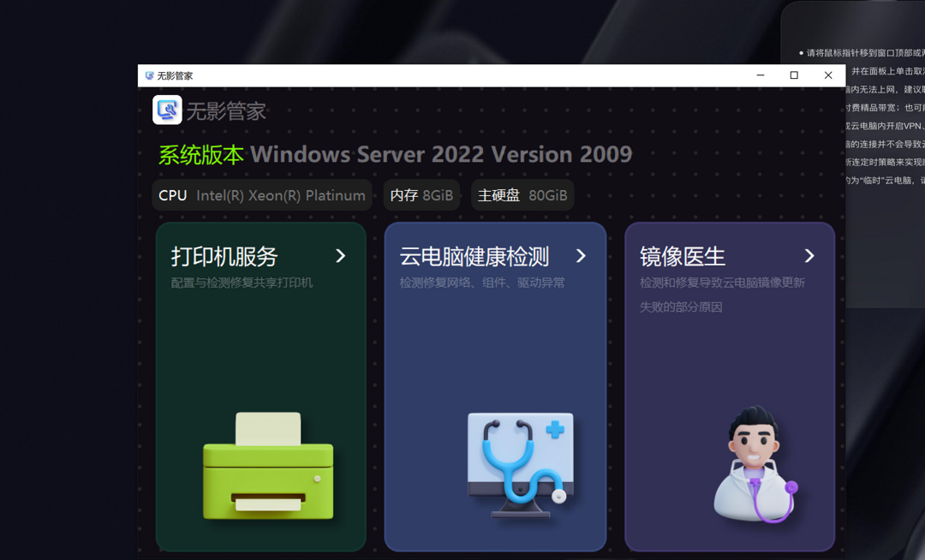The height and width of the screenshot is (560, 925).
Task: Click the 主硬盘 80GiB info chip
Action: point(522,195)
